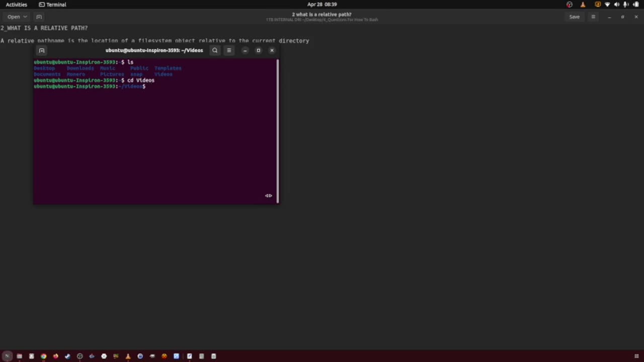Open the text editor icon in the dock
Viewport: 644px width, 362px height.
click(189, 356)
